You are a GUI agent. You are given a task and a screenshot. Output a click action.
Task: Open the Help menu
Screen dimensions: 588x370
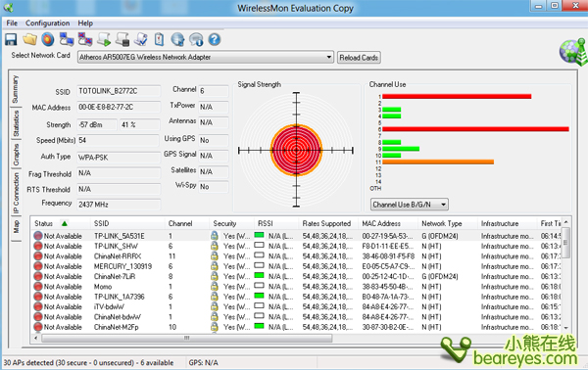point(85,23)
